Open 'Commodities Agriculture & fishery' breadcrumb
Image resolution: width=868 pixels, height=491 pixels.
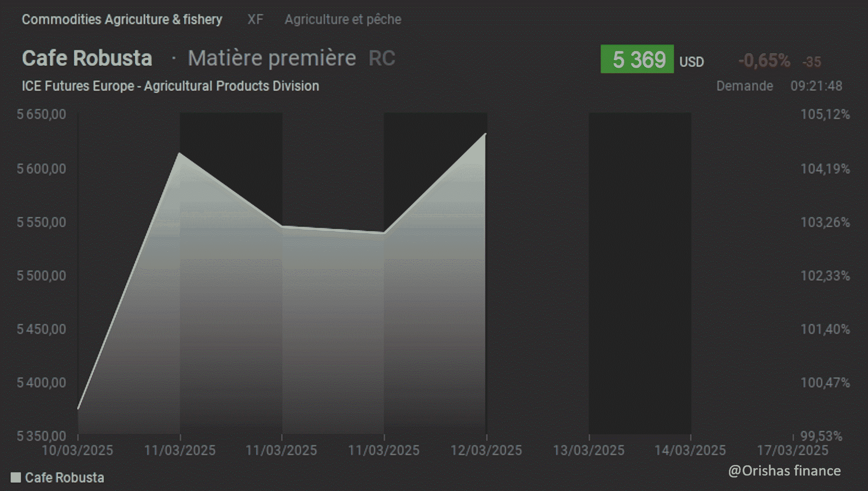pos(122,20)
